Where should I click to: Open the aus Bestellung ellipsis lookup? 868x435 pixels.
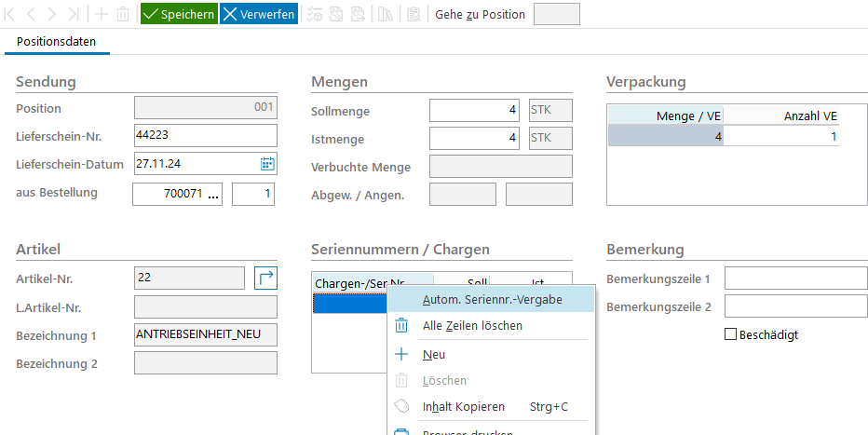[213, 194]
